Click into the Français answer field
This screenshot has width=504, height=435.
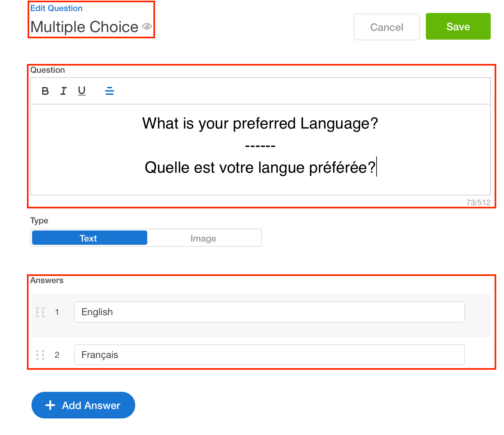(269, 355)
